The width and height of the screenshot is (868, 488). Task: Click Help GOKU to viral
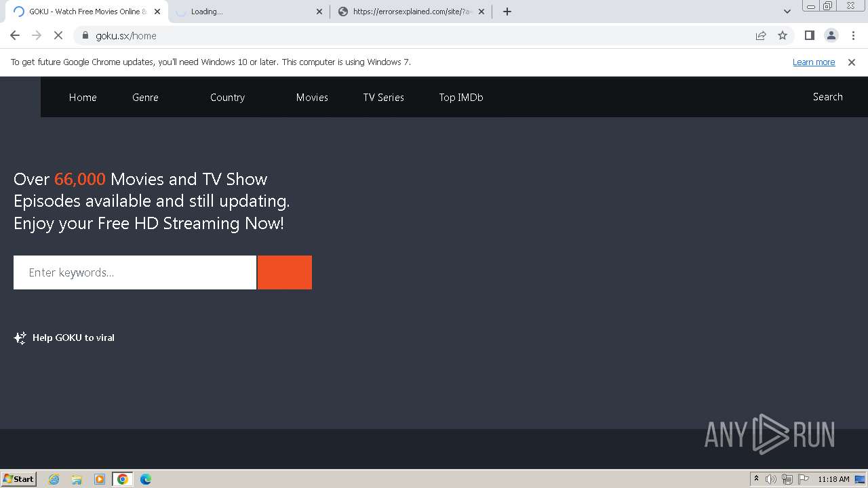pyautogui.click(x=73, y=338)
